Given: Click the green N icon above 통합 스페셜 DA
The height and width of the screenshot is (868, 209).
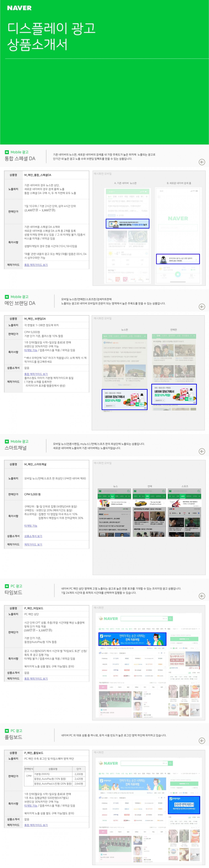Looking at the screenshot, I should [7, 152].
